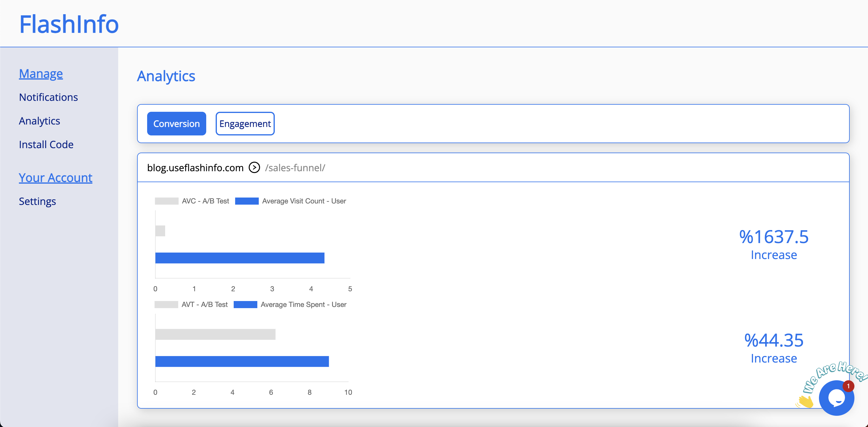This screenshot has height=427, width=868.
Task: Click the circled arrow next to blog.useflashinfo.com
Action: pyautogui.click(x=254, y=168)
